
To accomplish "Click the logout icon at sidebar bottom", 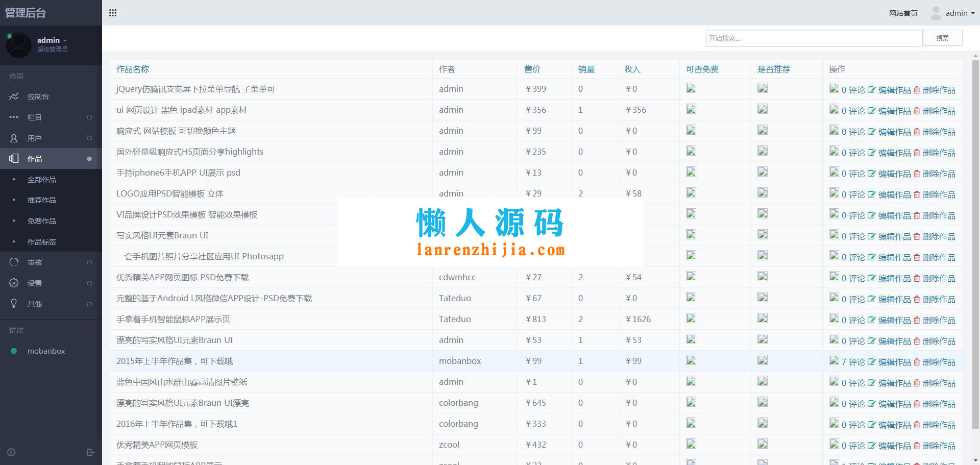I will coord(90,452).
